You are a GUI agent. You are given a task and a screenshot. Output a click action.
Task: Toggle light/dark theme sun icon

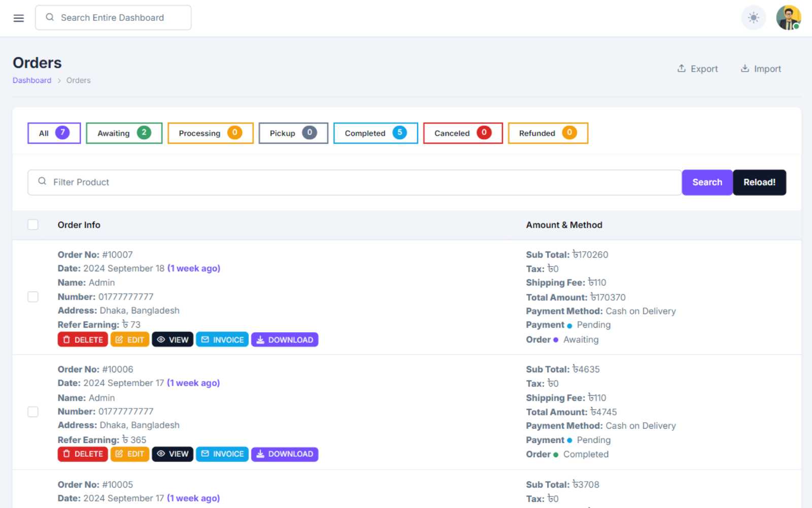[754, 18]
